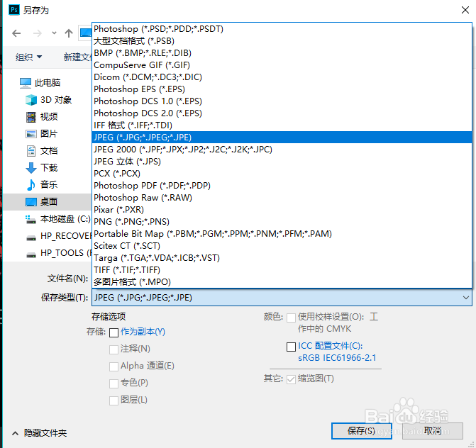Screen dimensions: 476x448
Task: Choose PNG (*.PNG;*.PNS) format
Action: [282, 222]
